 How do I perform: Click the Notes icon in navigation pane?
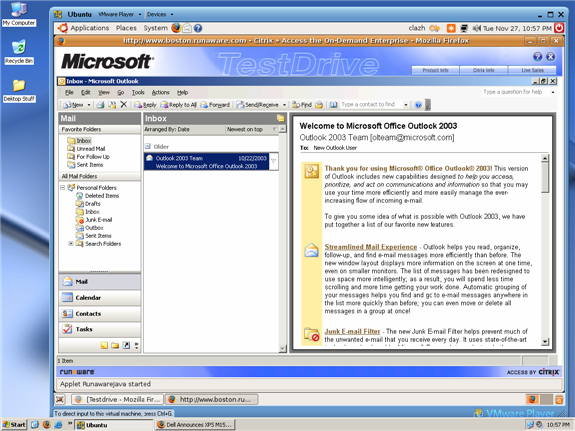(x=104, y=346)
